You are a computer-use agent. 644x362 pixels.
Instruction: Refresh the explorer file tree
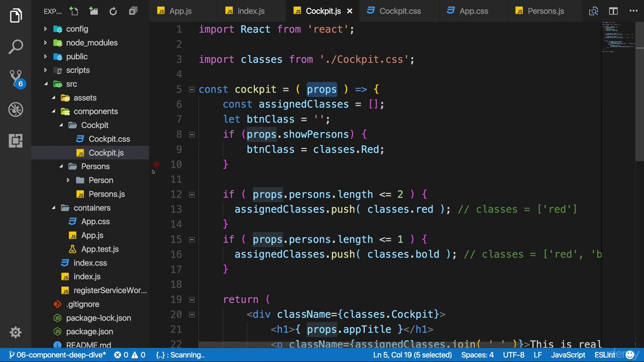tap(113, 11)
